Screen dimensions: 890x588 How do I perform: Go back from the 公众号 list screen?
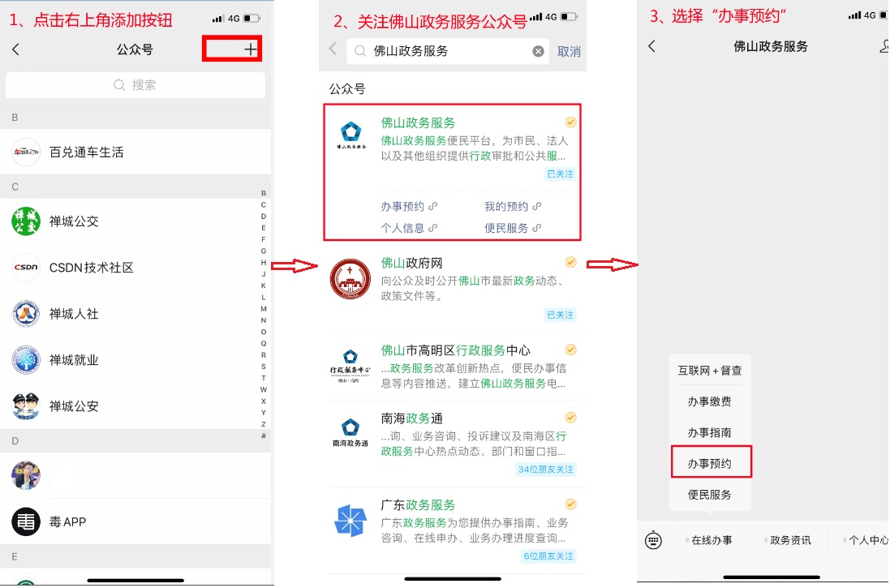16,49
